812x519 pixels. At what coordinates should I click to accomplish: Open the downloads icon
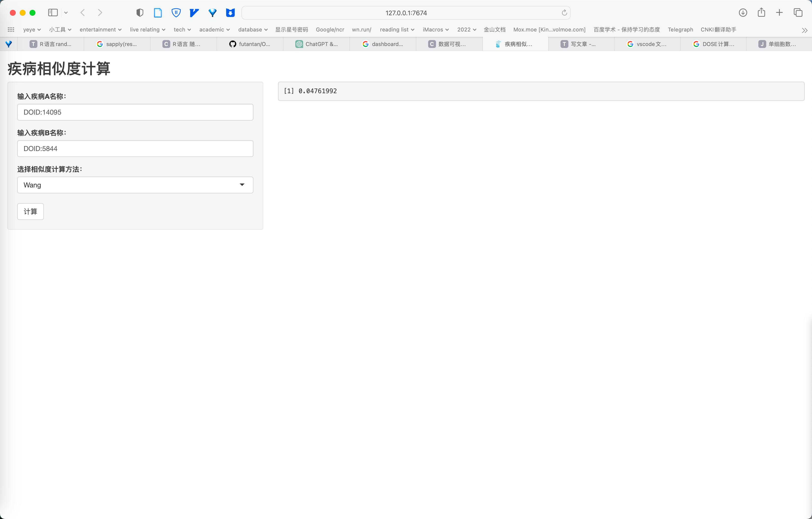(743, 13)
